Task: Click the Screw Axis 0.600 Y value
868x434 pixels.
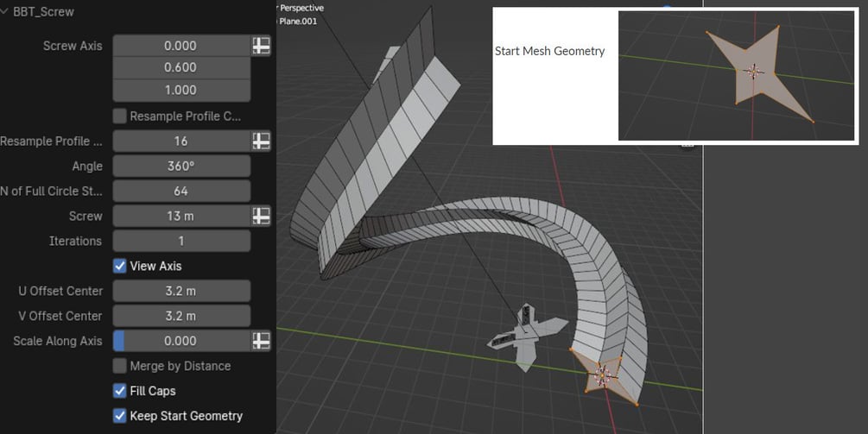Action: tap(181, 67)
